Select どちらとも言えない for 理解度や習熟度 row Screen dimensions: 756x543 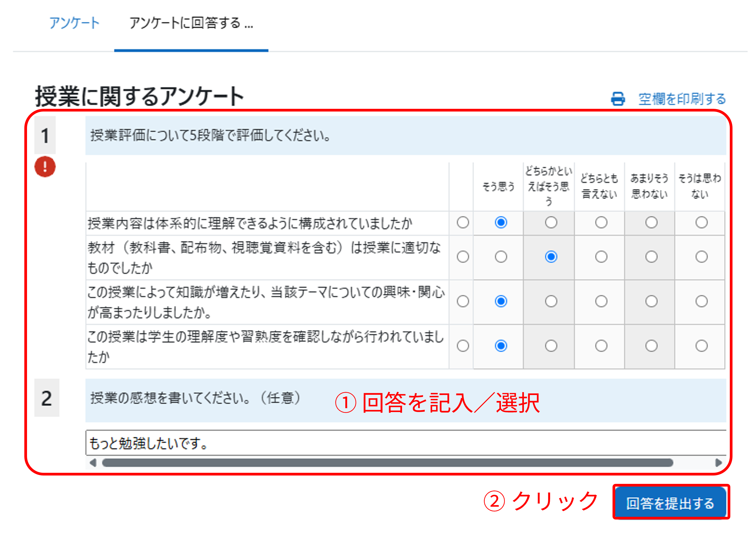coord(601,346)
